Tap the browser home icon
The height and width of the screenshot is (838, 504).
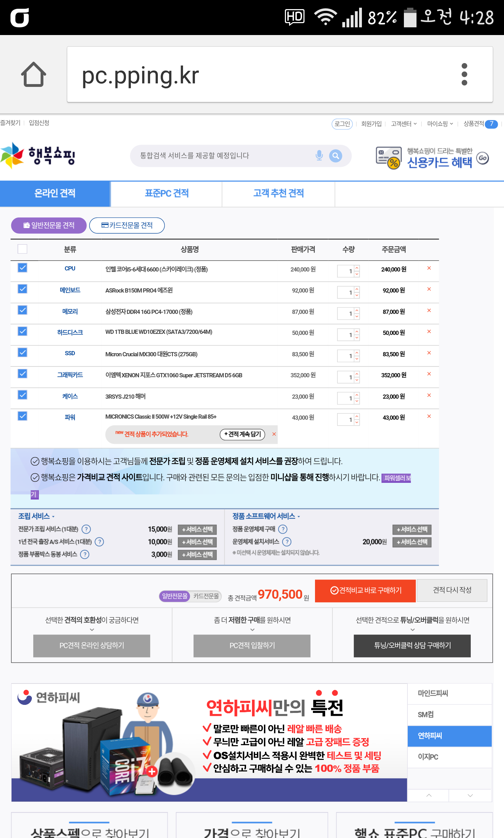(x=34, y=74)
